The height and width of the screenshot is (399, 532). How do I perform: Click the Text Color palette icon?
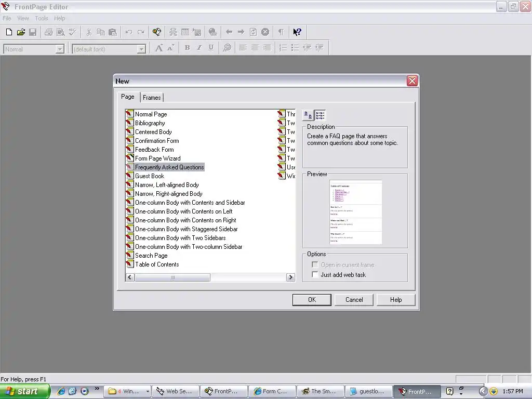click(x=227, y=48)
